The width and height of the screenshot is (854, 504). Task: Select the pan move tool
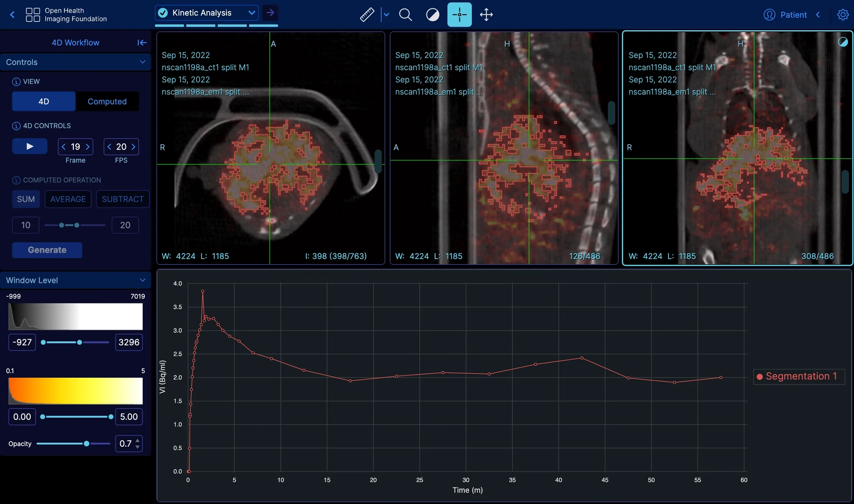tap(486, 15)
